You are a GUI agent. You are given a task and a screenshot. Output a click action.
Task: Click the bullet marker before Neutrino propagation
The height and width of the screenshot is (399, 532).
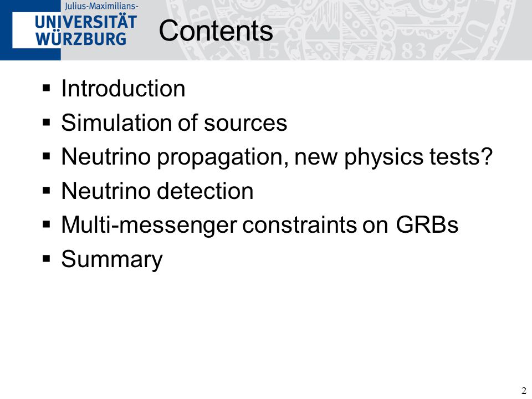(x=47, y=156)
